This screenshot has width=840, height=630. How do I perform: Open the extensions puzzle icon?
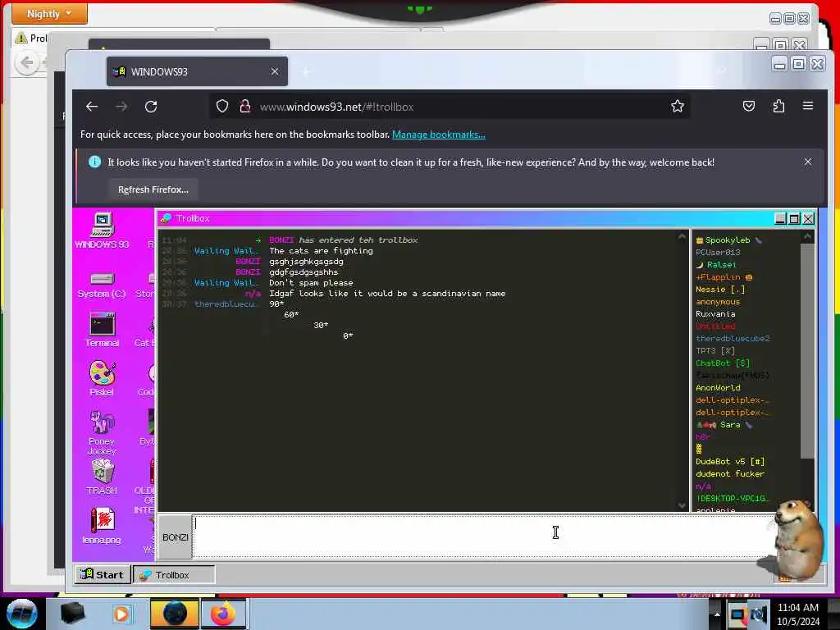tap(778, 106)
